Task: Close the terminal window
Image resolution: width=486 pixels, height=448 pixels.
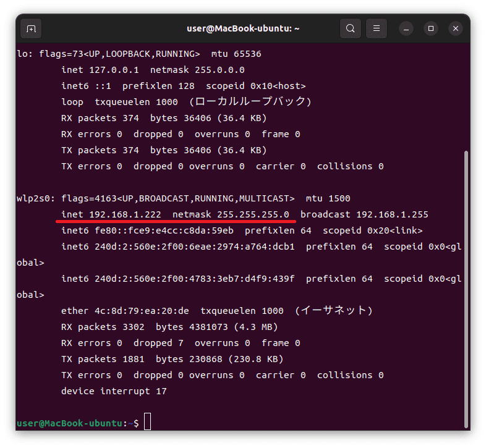Action: click(456, 29)
